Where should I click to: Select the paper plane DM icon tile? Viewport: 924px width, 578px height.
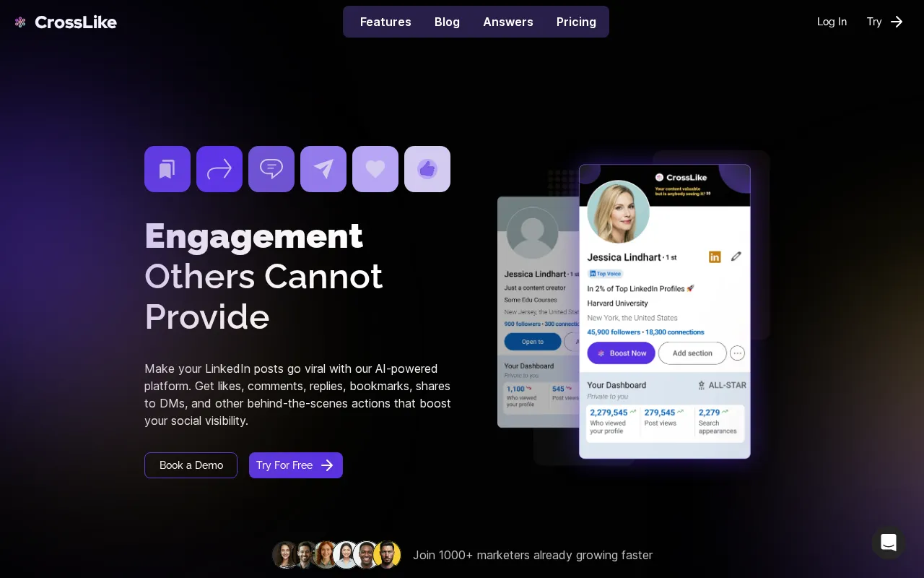[x=323, y=169]
